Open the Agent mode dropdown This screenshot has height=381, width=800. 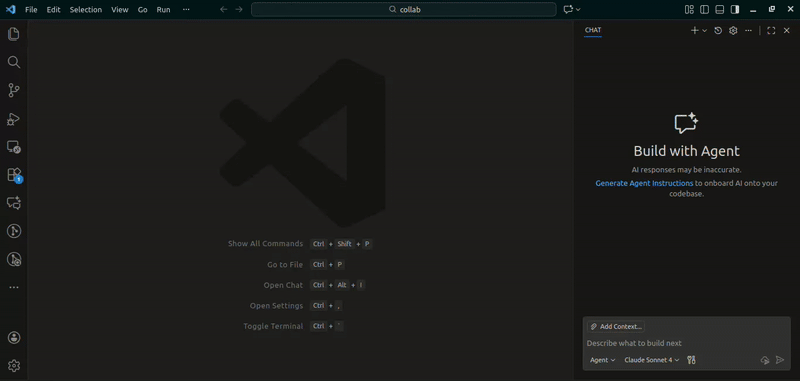coord(603,360)
